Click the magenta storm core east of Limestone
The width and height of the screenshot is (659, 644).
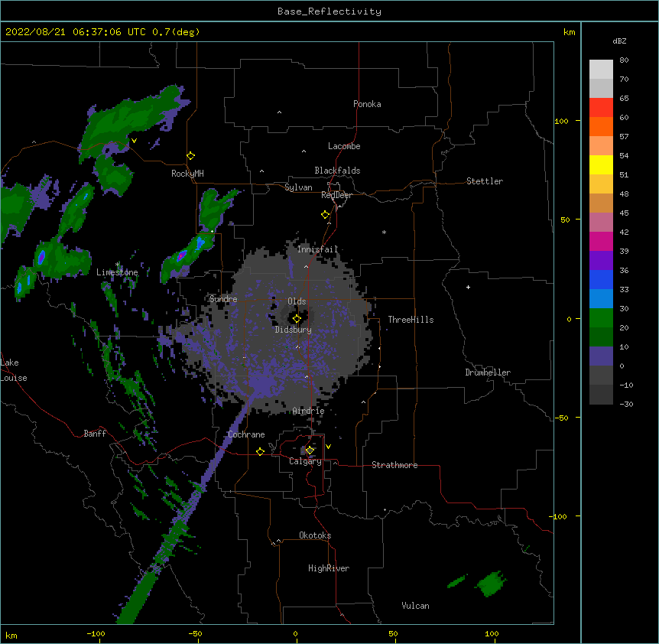click(180, 255)
